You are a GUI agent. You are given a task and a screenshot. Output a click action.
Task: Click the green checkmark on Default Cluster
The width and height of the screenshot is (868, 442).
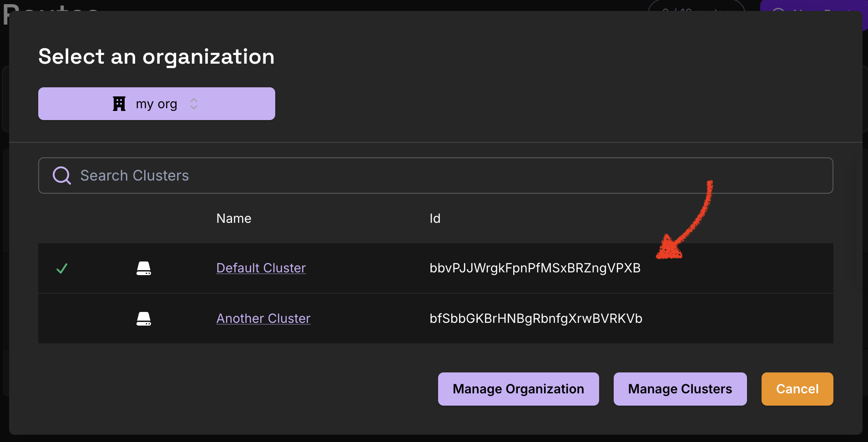62,268
